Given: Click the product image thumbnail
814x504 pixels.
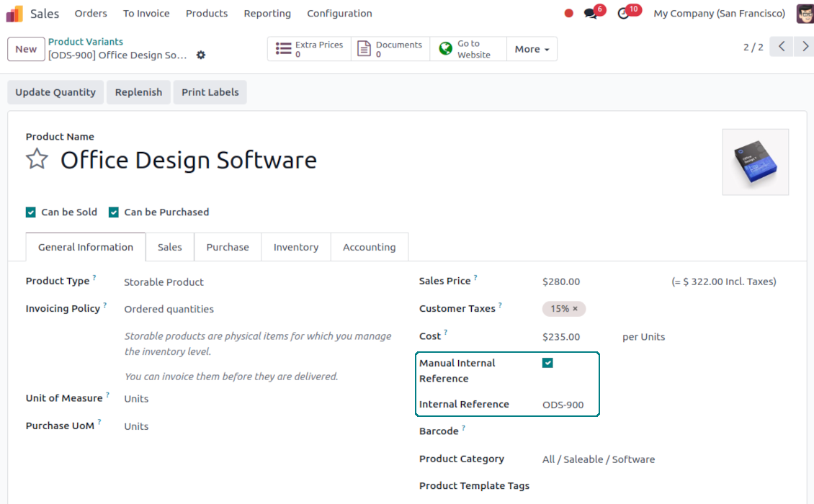Looking at the screenshot, I should coord(755,162).
